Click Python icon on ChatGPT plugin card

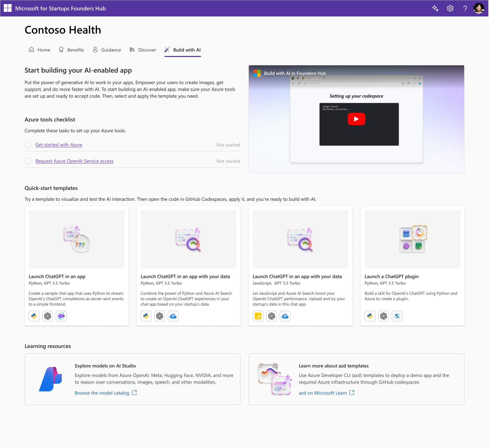tap(370, 316)
